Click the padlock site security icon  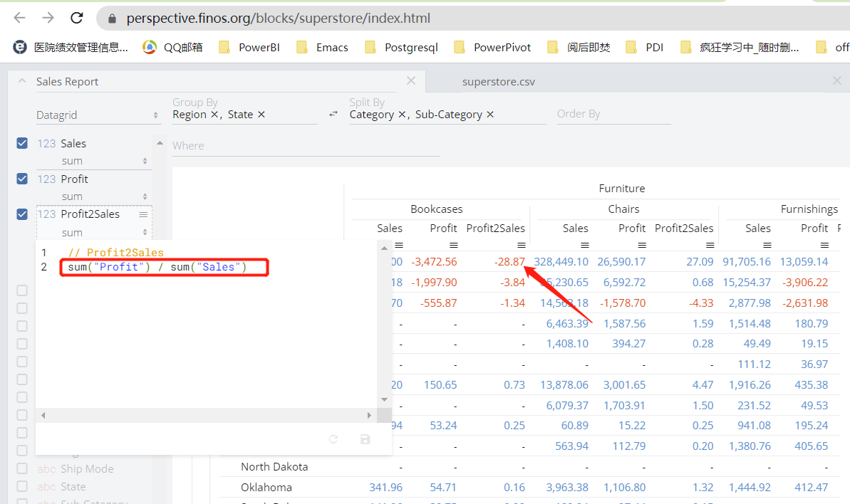click(112, 19)
